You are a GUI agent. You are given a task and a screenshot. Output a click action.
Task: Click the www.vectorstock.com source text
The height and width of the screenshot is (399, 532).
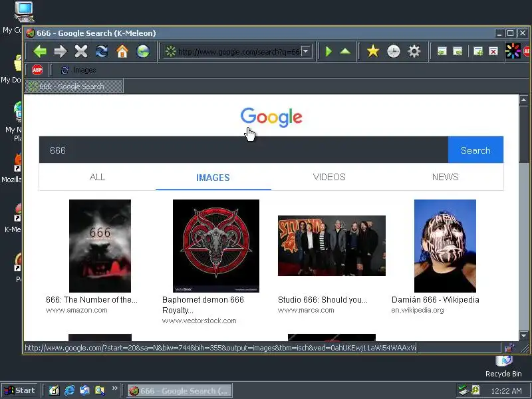[x=199, y=321]
